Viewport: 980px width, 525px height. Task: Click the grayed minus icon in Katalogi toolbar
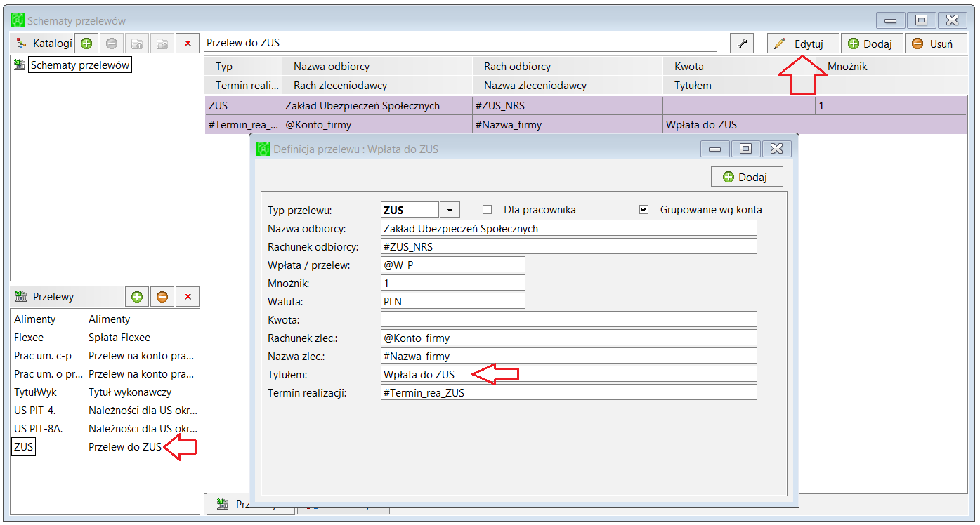pos(112,44)
